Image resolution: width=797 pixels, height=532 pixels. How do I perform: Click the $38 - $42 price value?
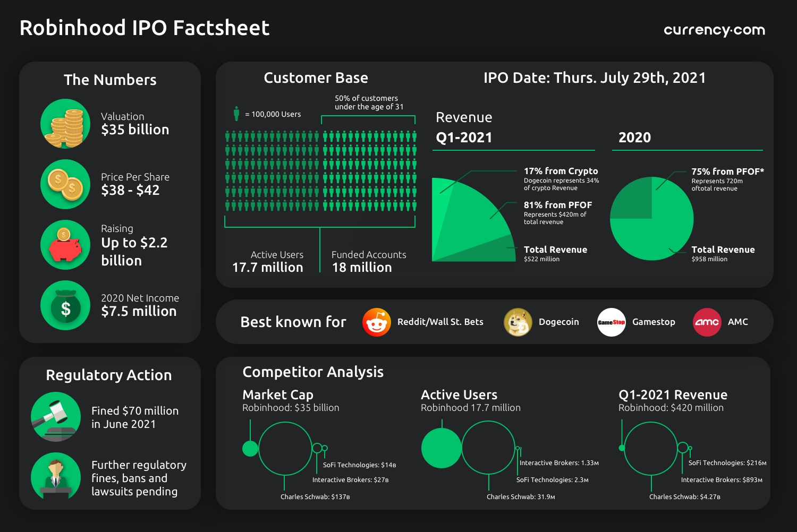point(130,190)
